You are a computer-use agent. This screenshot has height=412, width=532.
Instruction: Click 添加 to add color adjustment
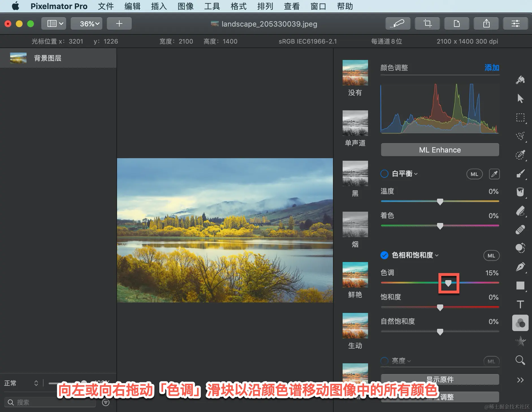pyautogui.click(x=492, y=68)
